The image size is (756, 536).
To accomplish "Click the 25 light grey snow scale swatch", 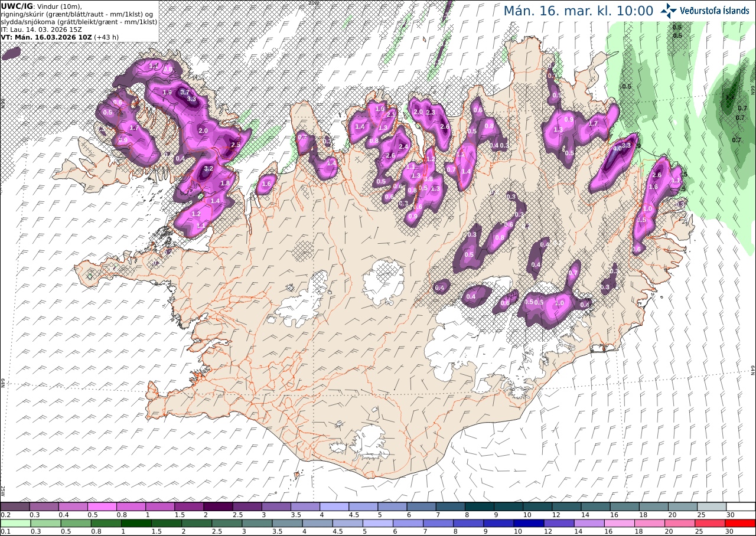I will click(x=712, y=506).
